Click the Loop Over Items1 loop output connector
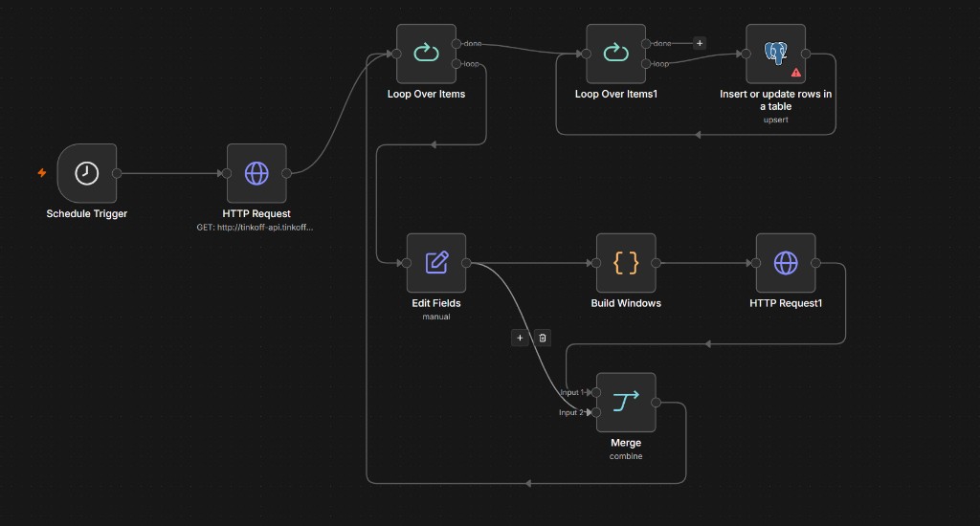 pyautogui.click(x=646, y=64)
